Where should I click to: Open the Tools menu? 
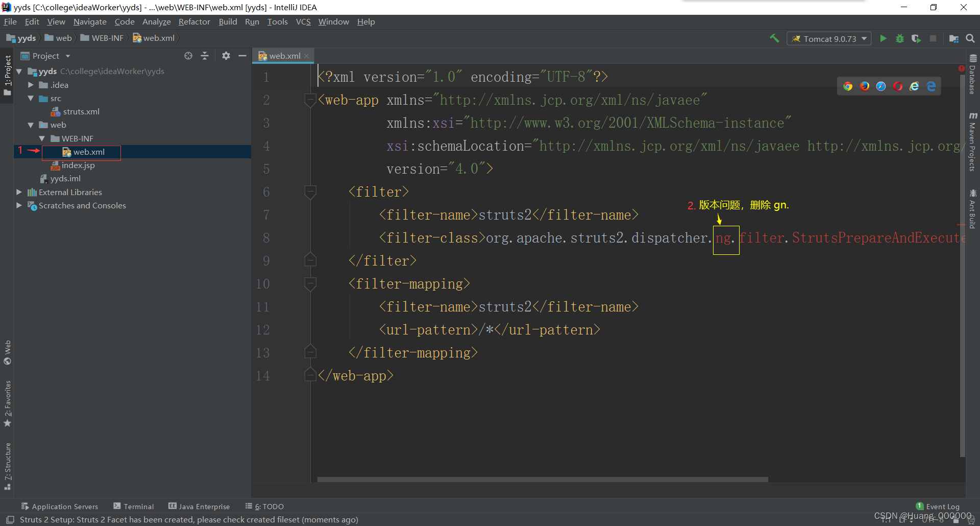tap(277, 21)
